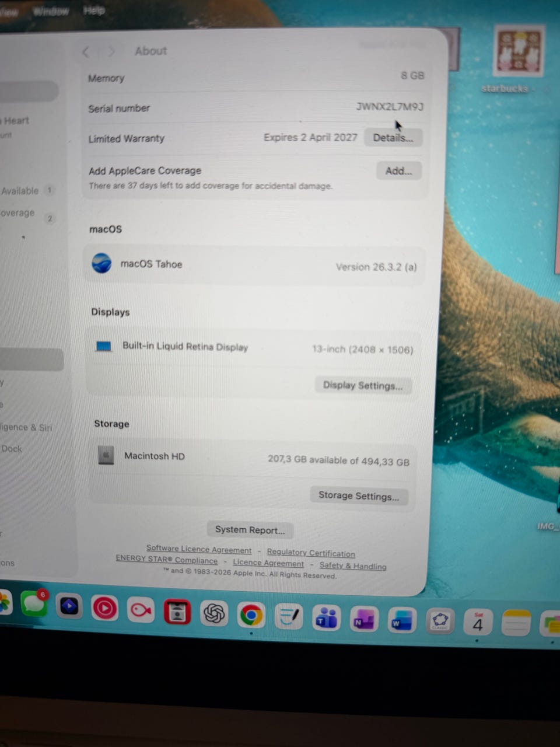Viewport: 560px width, 747px height.
Task: Open the Safety & Handling link
Action: 353,566
